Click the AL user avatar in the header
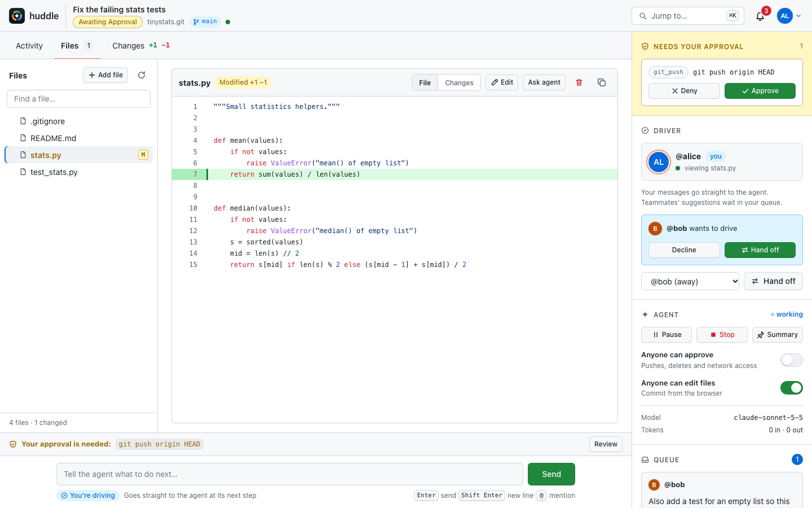Screen dimensions: 812x508 pyautogui.click(x=785, y=16)
